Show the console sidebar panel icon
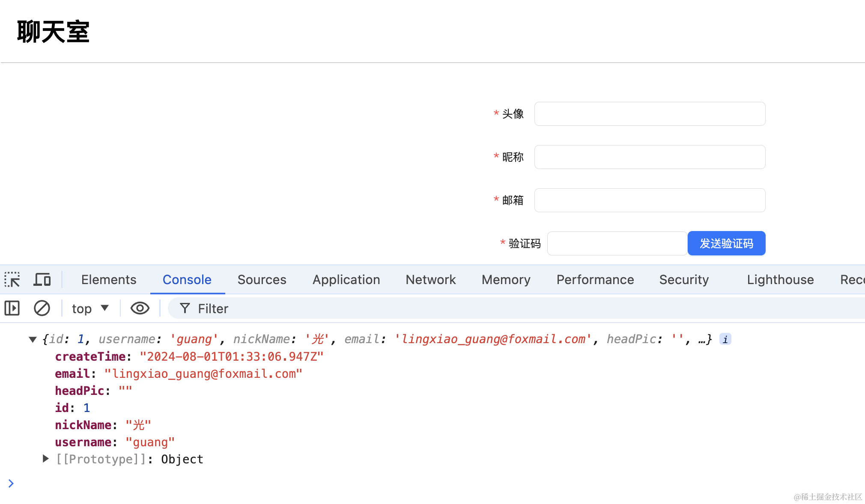Viewport: 865px width, 504px height. click(x=12, y=308)
